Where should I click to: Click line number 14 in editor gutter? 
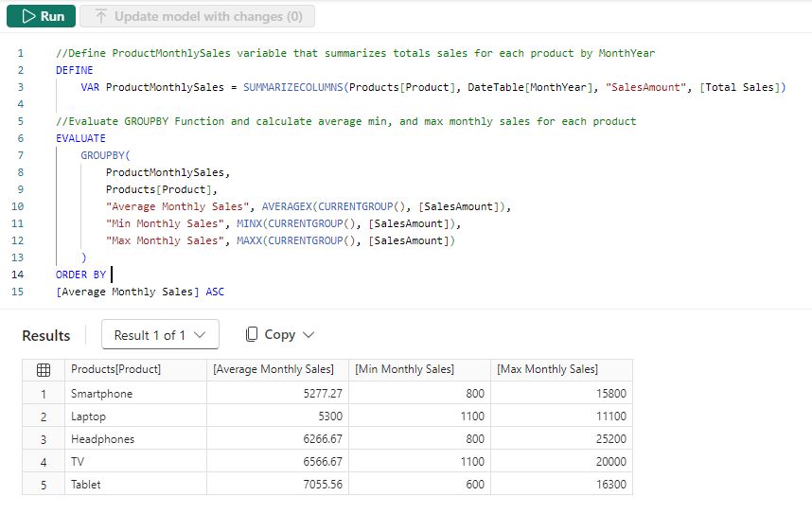pos(20,275)
